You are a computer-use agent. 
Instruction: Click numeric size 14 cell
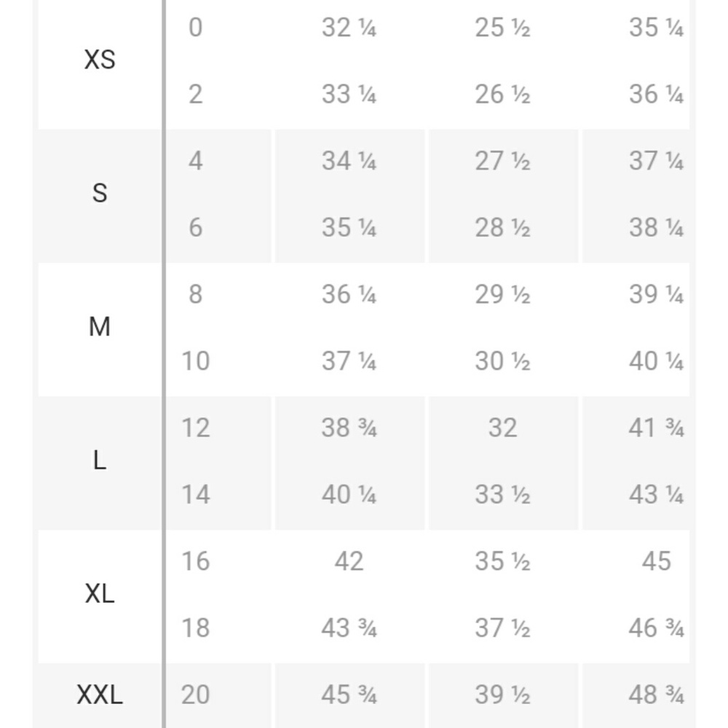tap(195, 495)
